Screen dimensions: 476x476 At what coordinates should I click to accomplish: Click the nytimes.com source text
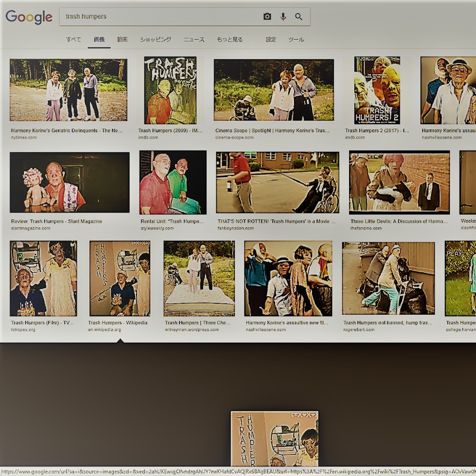[24, 138]
